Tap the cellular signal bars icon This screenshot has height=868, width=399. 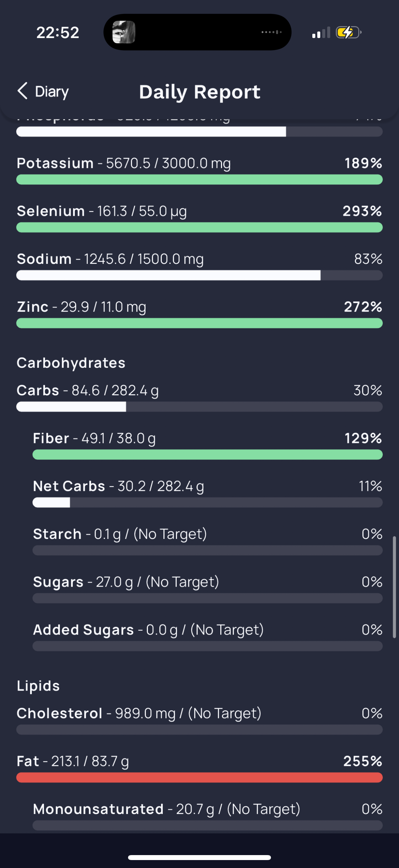click(321, 33)
